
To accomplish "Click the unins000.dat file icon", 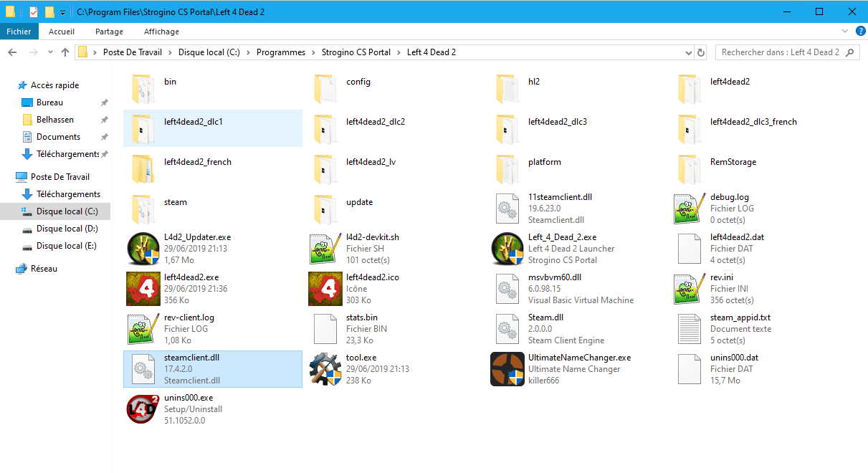I will 690,369.
